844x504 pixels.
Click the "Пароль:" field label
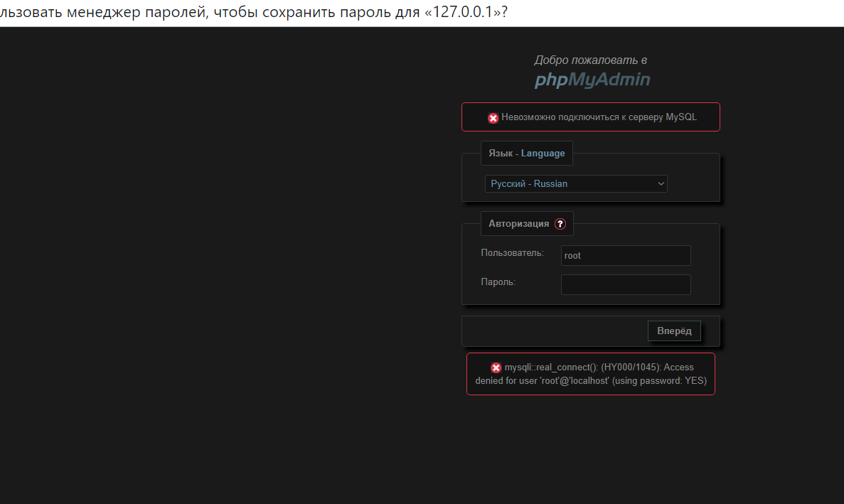(498, 282)
